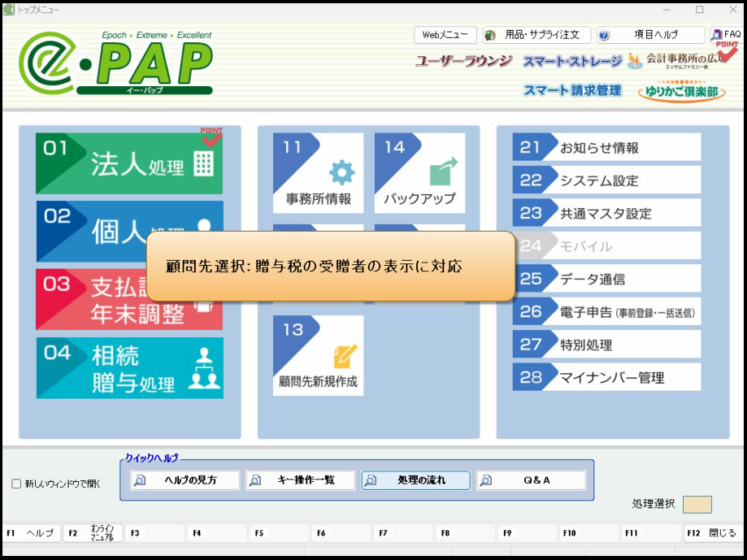Open 22 システム設定
The image size is (747, 560).
[606, 180]
